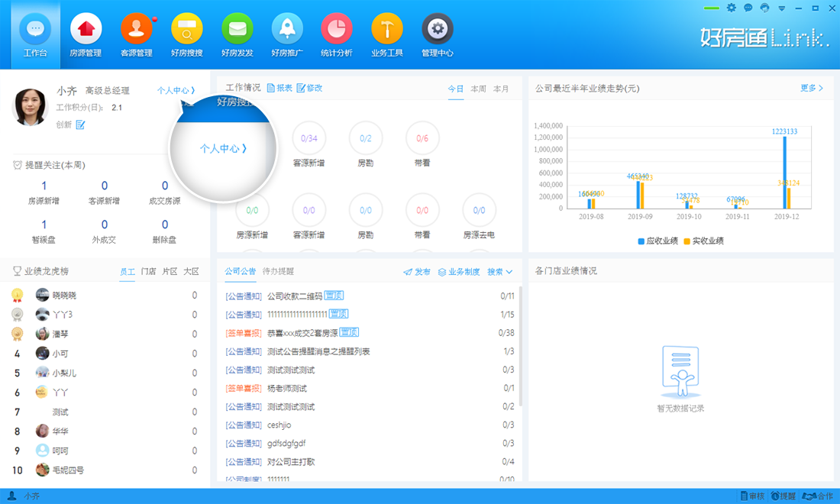
Task: Open the 房源管理 module
Action: tap(86, 34)
